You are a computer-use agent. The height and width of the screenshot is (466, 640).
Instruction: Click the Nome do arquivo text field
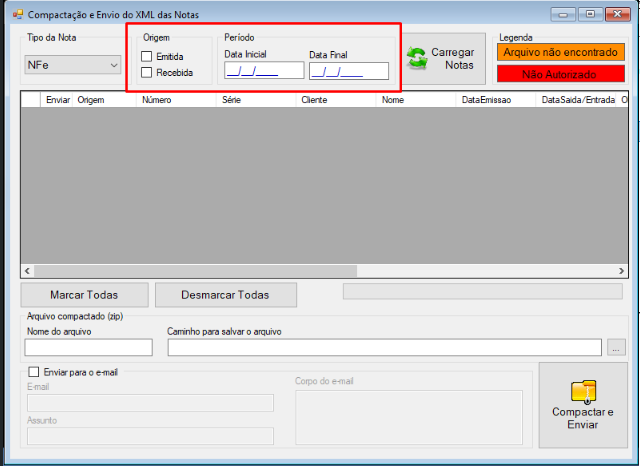89,348
